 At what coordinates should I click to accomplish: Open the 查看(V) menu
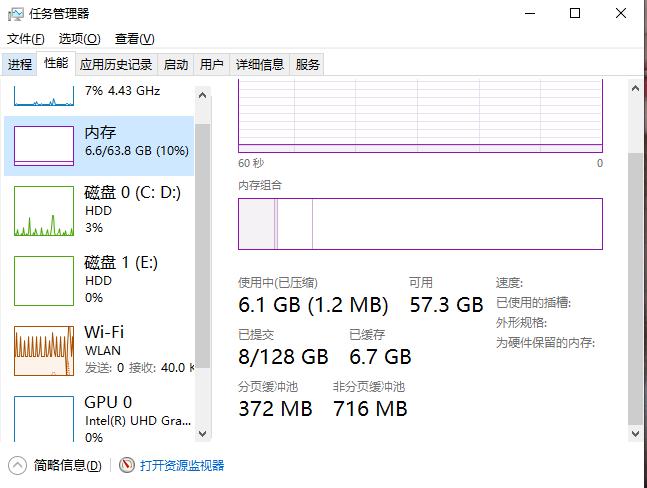(x=134, y=39)
